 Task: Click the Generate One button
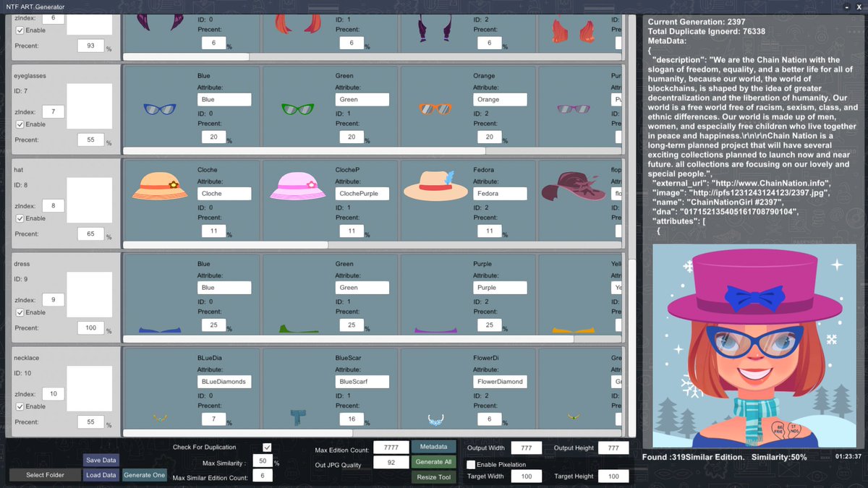pos(144,475)
